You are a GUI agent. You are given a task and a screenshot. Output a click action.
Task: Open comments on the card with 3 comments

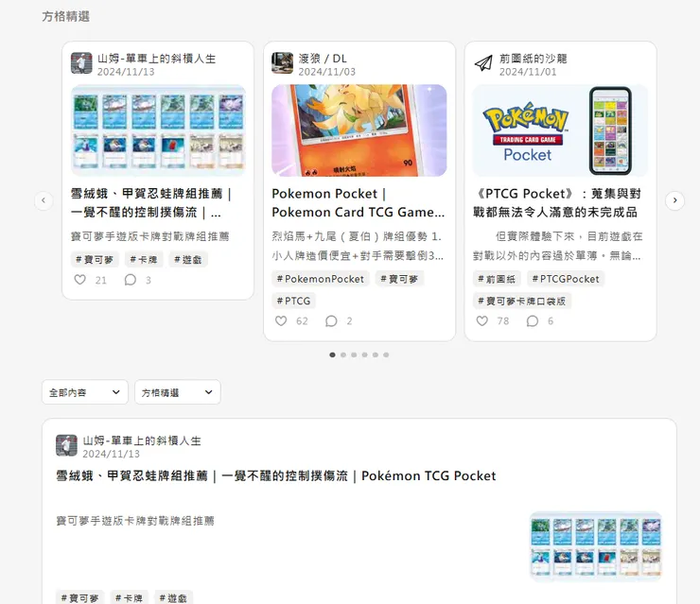coord(130,280)
